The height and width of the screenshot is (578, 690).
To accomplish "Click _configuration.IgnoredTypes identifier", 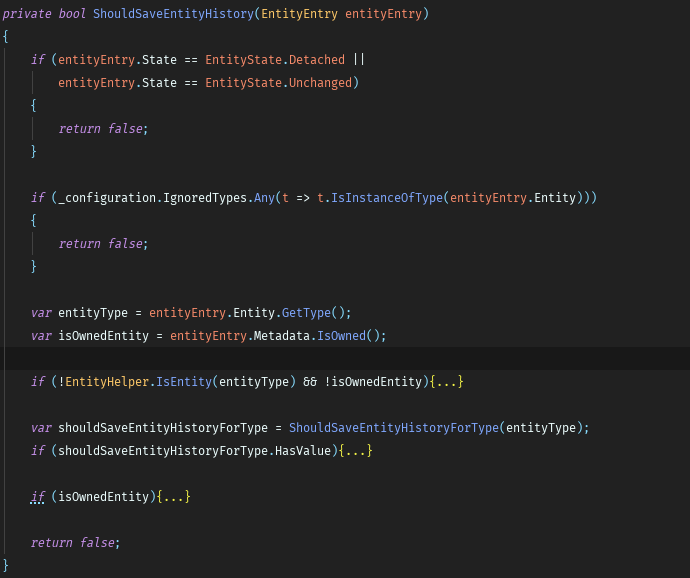I will [x=152, y=198].
